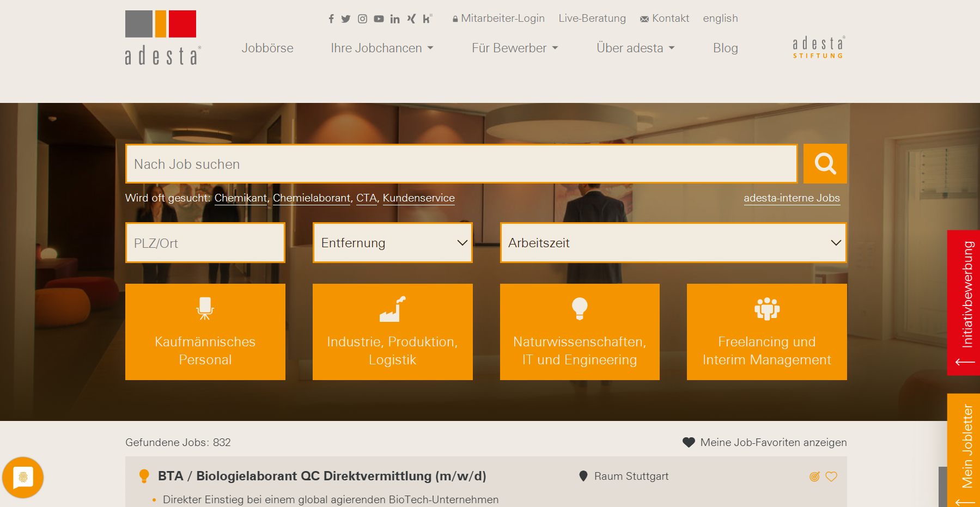The width and height of the screenshot is (980, 507).
Task: Expand the Ihre Jobchancen menu
Action: (x=382, y=48)
